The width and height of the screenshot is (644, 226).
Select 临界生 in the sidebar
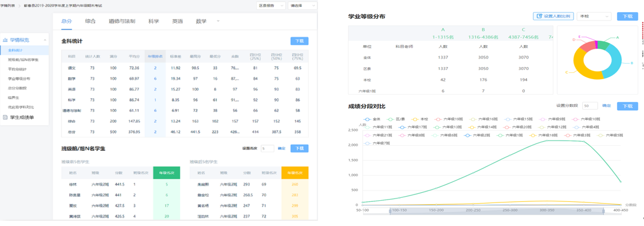[11, 98]
